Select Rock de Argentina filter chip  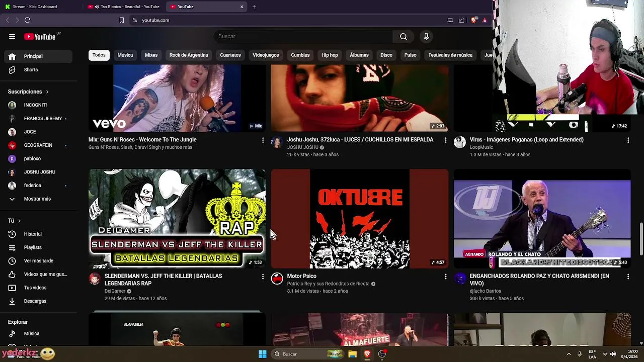189,55
